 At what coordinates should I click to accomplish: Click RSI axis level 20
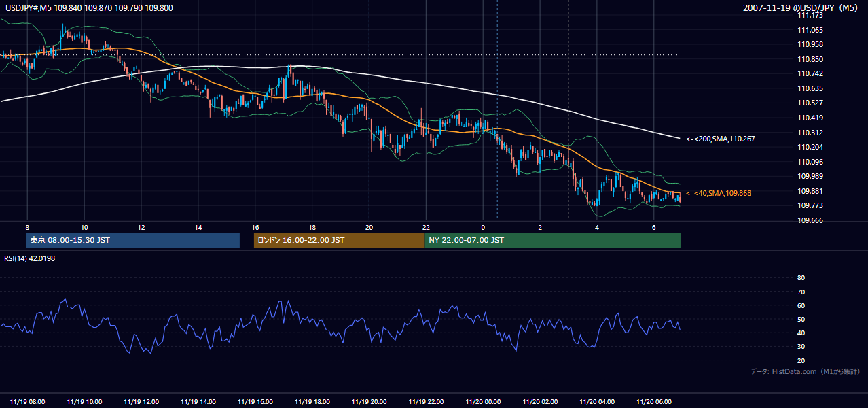[801, 360]
